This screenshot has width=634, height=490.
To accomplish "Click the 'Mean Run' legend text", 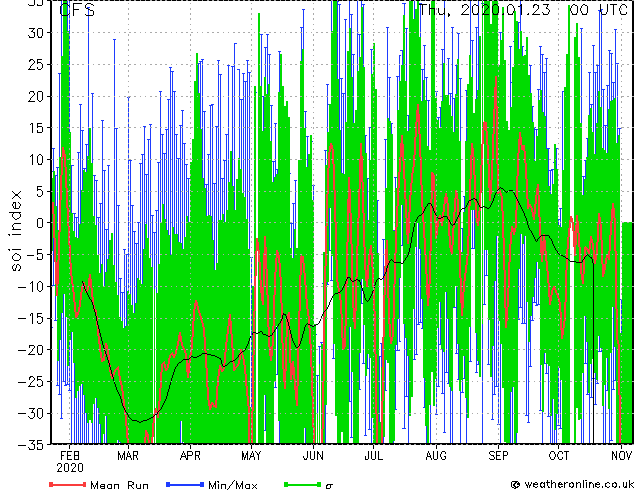I will 120,485.
